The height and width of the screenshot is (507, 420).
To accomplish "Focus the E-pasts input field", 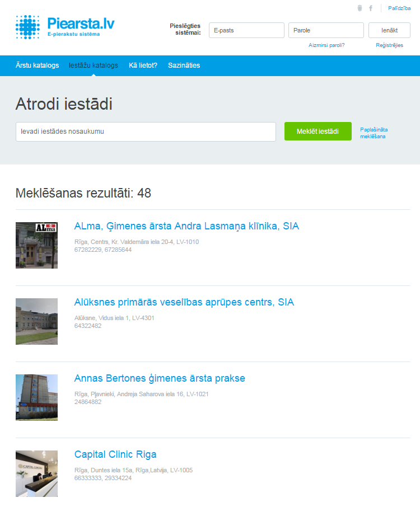I will (246, 30).
